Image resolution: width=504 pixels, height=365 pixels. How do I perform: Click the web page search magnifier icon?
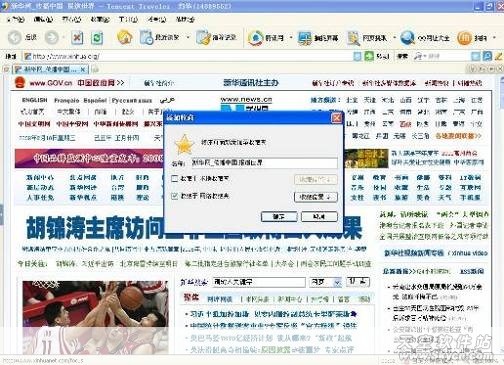click(353, 38)
